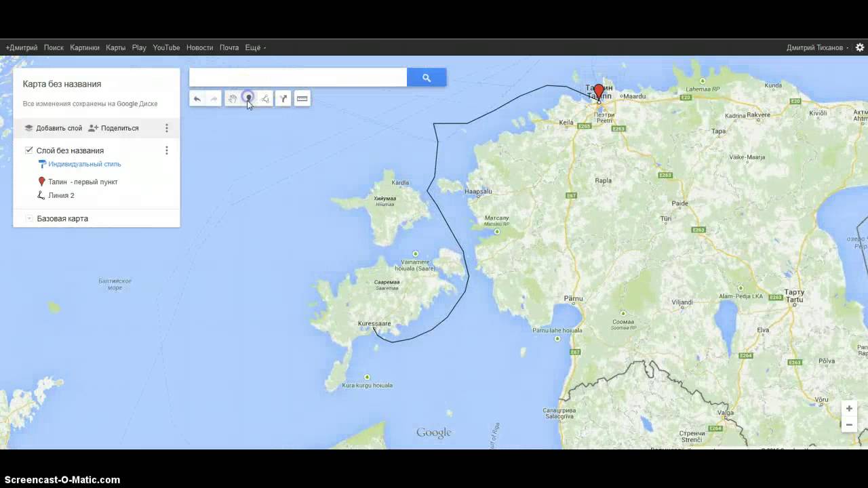Click the Добавить слой button

(x=53, y=128)
